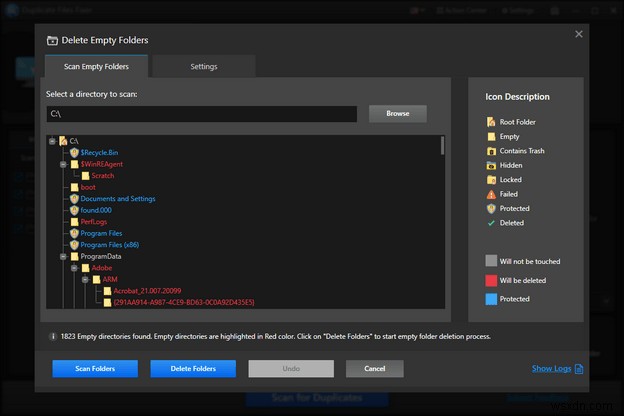Screen dimensions: 624x416
Task: Click the Delete Empty Folders title icon
Action: (52, 40)
